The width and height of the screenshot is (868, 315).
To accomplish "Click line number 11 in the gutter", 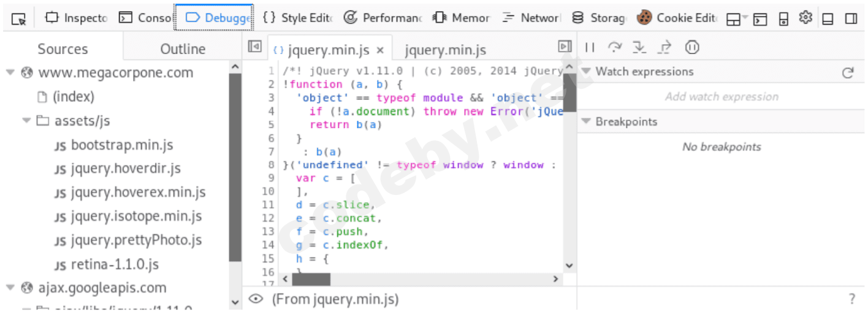I will 268,205.
